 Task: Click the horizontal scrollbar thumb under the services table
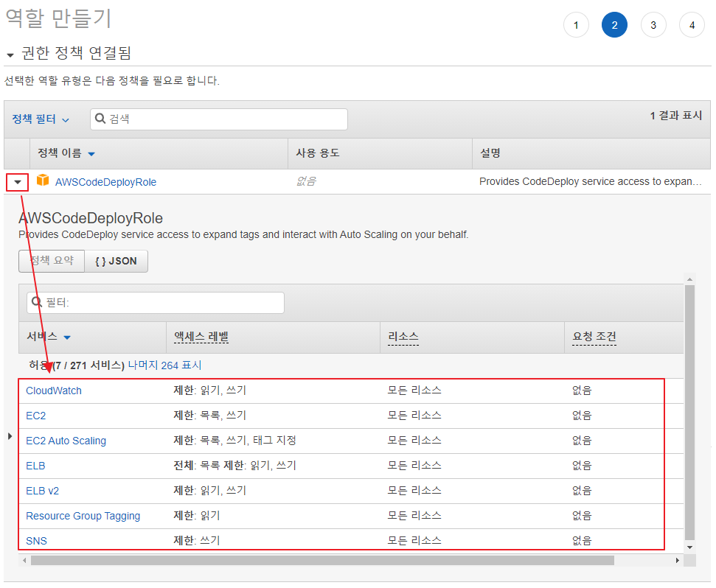pos(322,560)
